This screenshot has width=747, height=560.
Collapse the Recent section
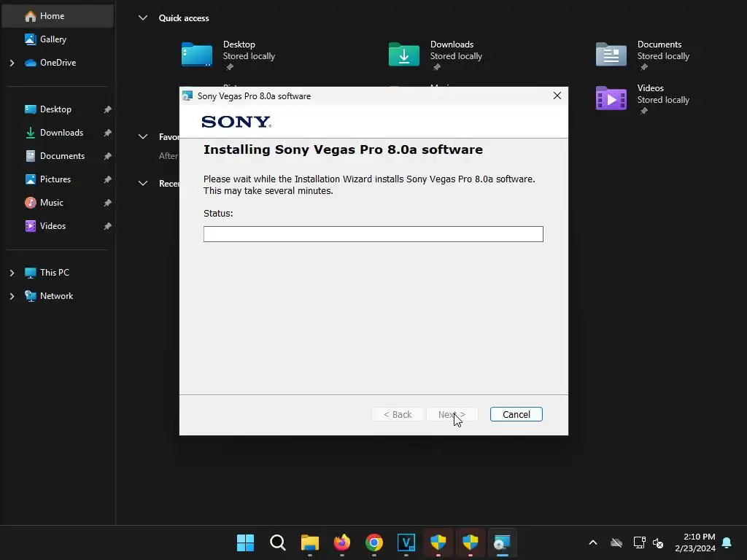coord(142,183)
